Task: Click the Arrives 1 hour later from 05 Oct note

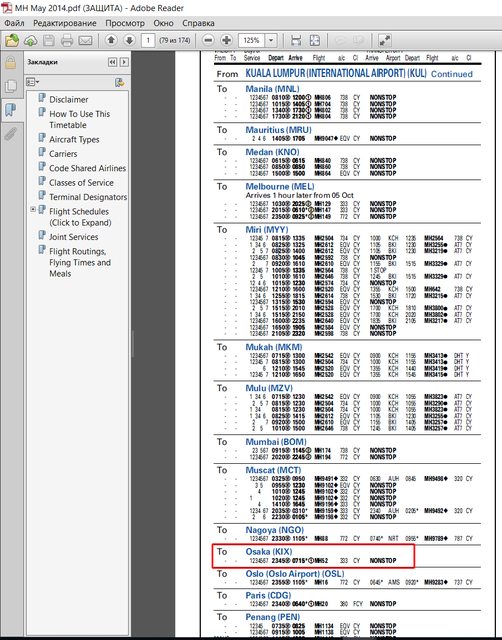Action: (299, 195)
